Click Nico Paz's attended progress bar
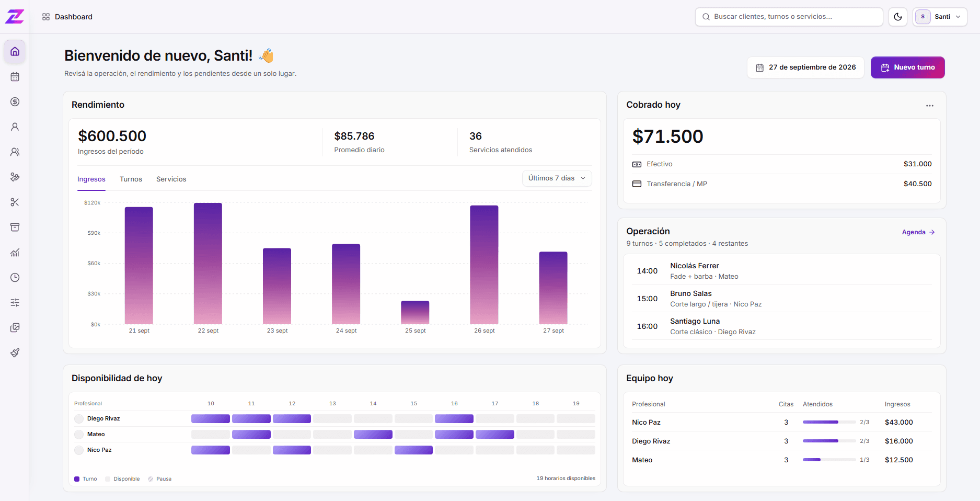 click(829, 422)
